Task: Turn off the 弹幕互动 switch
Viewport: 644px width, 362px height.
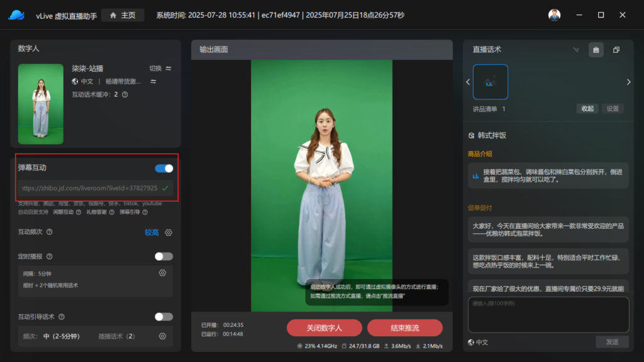Action: pos(164,168)
